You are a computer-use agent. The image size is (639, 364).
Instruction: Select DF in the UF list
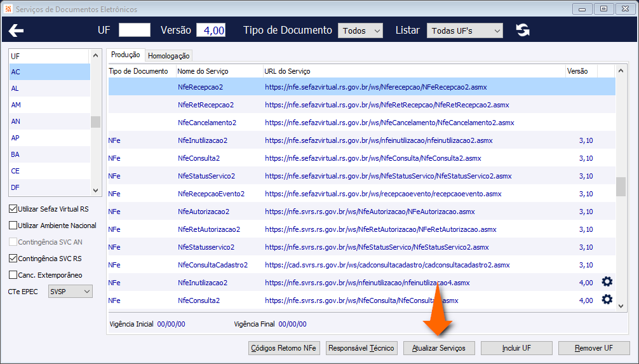pos(50,187)
